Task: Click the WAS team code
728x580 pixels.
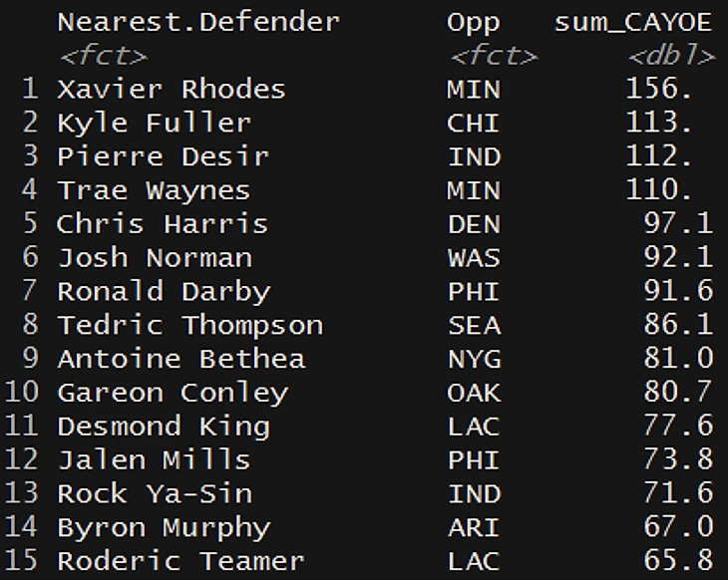Action: tap(473, 257)
